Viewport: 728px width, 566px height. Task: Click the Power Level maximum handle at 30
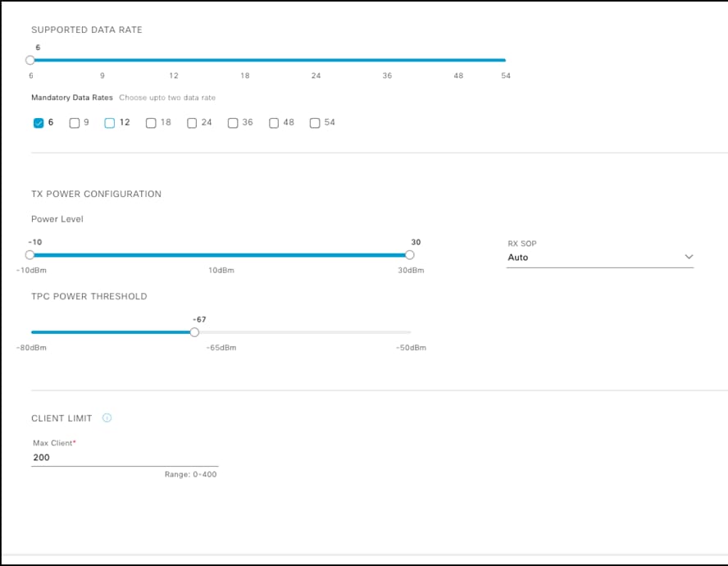pyautogui.click(x=410, y=254)
